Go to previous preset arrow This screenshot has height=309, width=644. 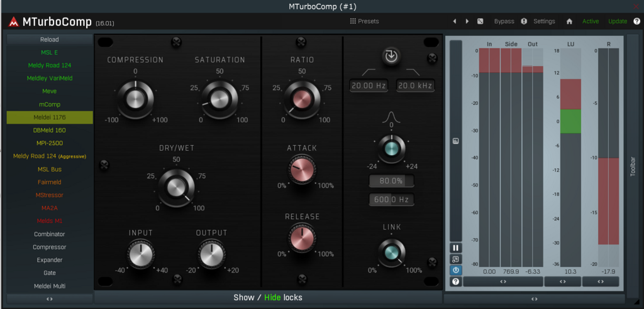(454, 21)
